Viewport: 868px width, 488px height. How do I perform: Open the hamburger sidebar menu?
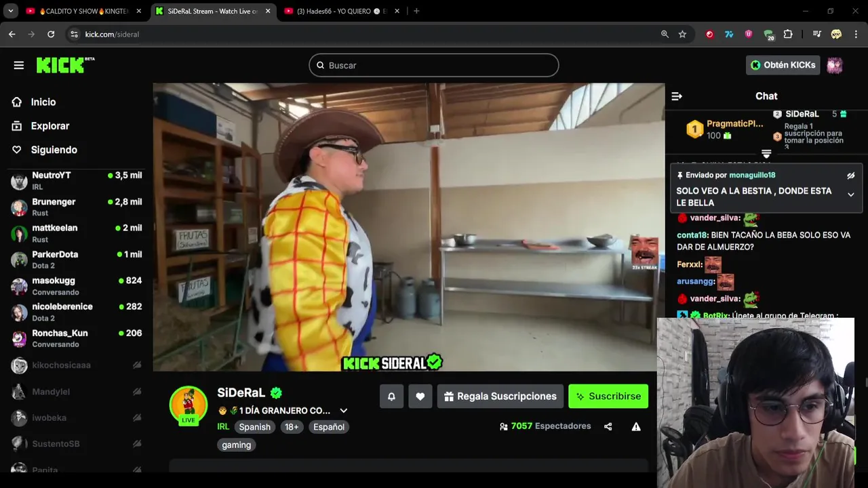[x=18, y=65]
